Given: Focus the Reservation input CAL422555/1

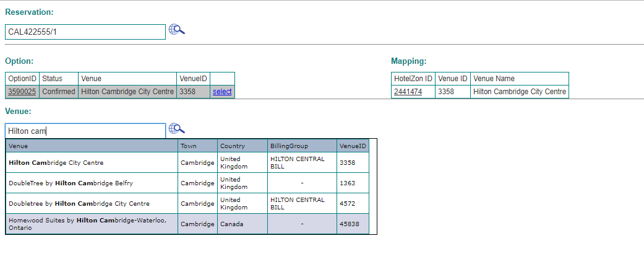Looking at the screenshot, I should pos(85,32).
